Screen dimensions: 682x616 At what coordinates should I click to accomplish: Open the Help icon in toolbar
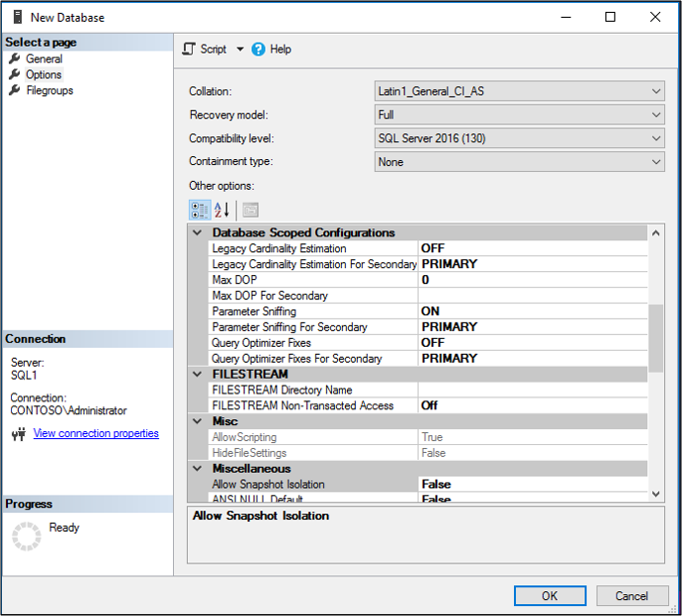258,49
